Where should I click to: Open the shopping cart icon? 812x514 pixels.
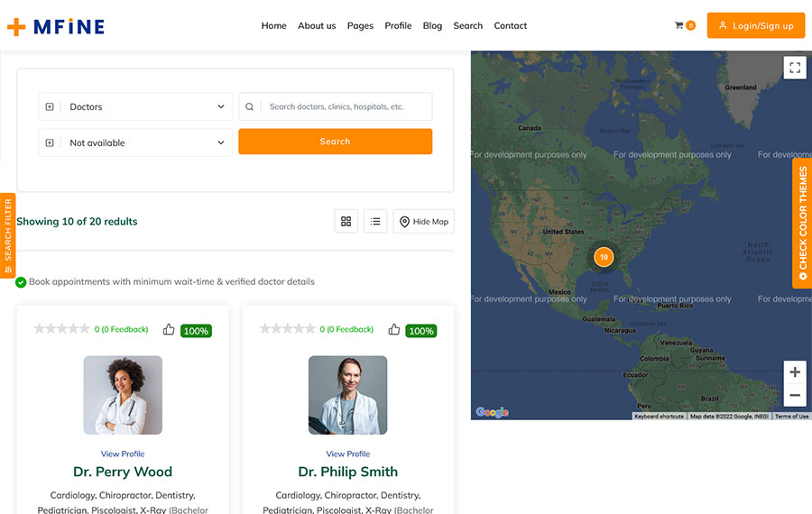[679, 25]
